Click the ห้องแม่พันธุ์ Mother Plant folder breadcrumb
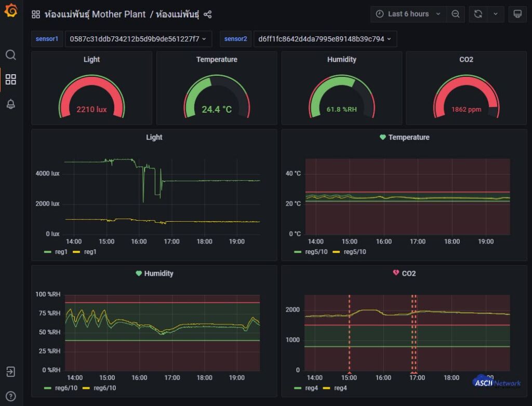Image resolution: width=532 pixels, height=406 pixels. click(x=96, y=15)
